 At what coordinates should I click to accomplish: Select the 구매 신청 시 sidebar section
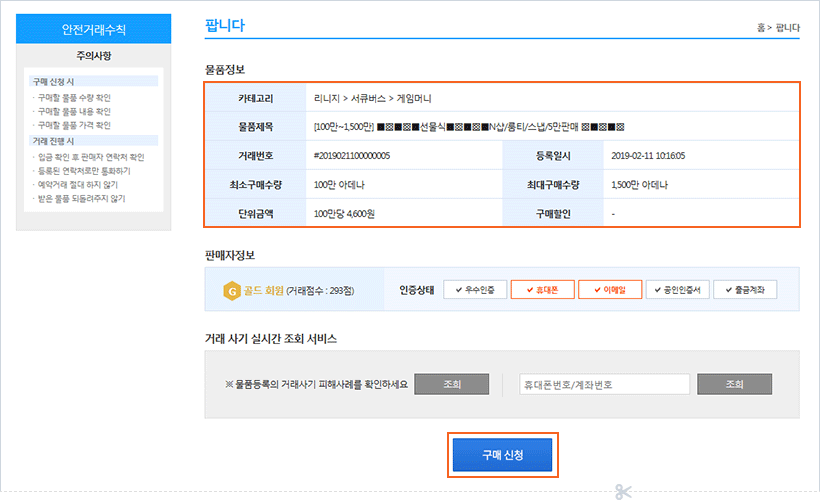pyautogui.click(x=53, y=81)
